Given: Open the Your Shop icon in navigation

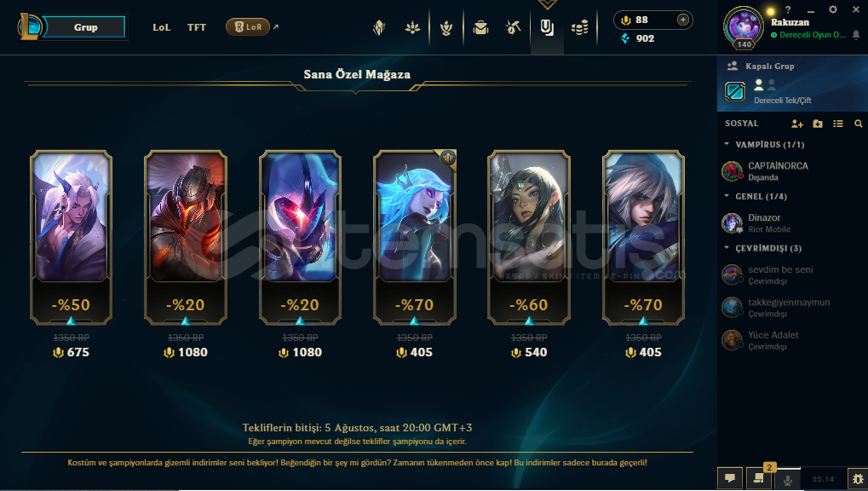Looking at the screenshot, I should pos(547,27).
